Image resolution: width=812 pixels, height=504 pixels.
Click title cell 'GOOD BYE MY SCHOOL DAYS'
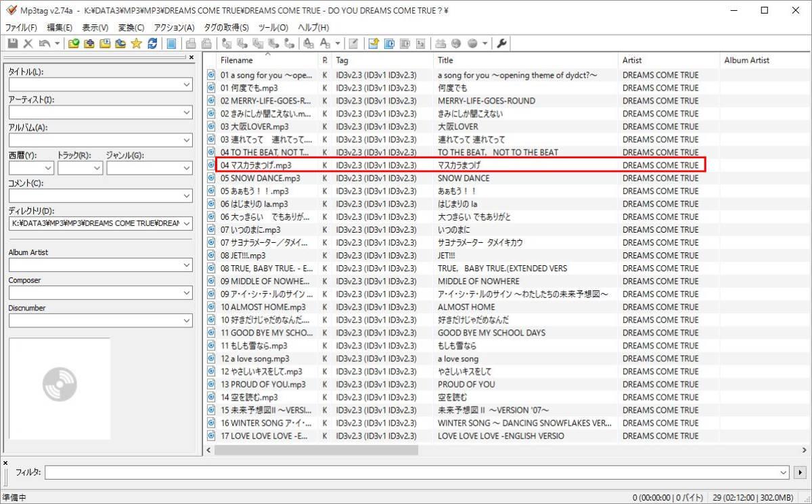tap(491, 333)
